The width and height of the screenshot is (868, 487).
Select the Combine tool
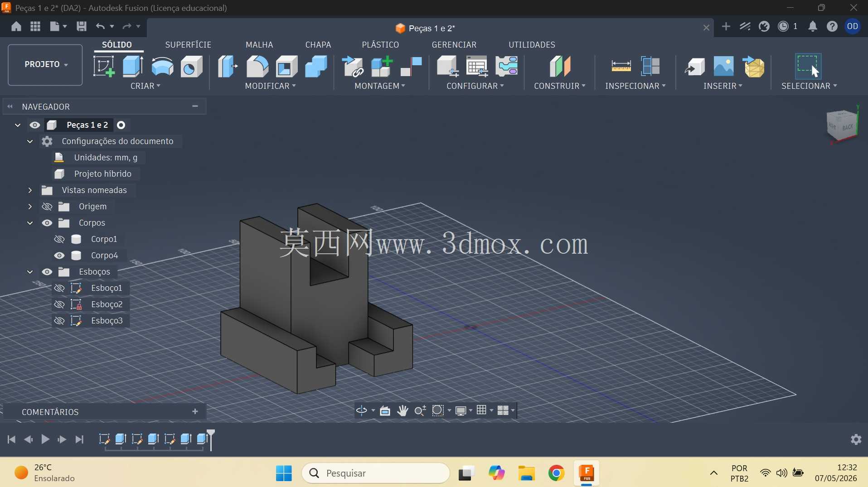[316, 66]
